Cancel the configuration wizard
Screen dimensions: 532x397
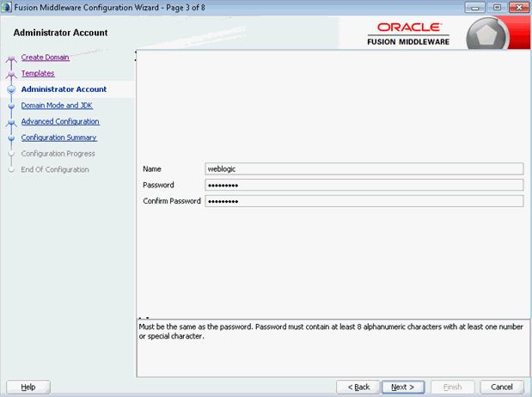point(501,387)
